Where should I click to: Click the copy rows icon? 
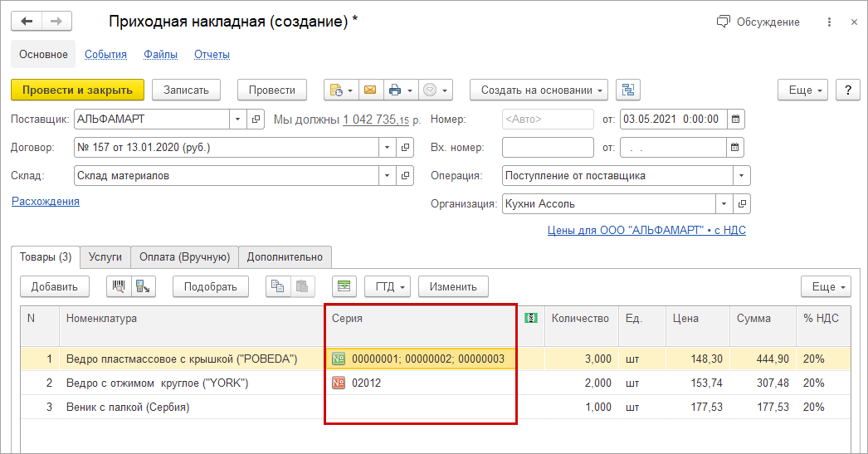[x=277, y=286]
